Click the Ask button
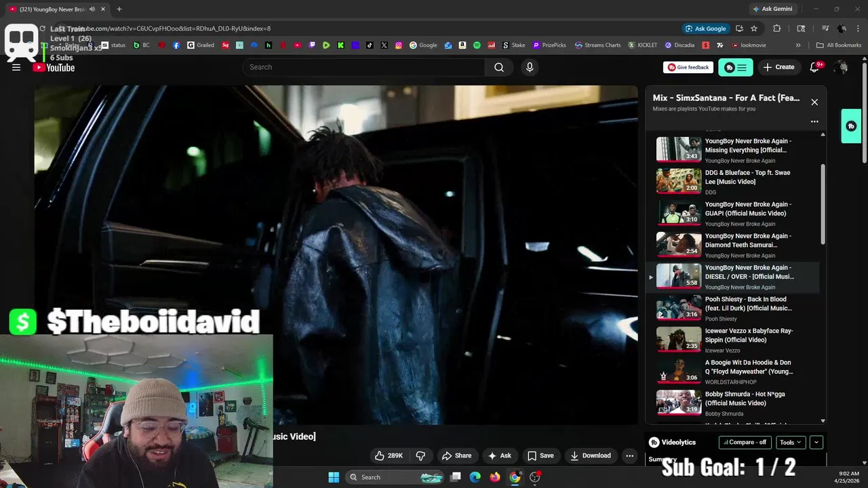 coord(500,455)
